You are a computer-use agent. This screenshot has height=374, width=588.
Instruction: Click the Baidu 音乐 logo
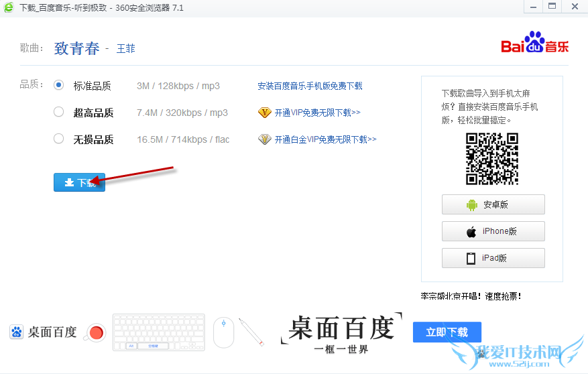(535, 42)
